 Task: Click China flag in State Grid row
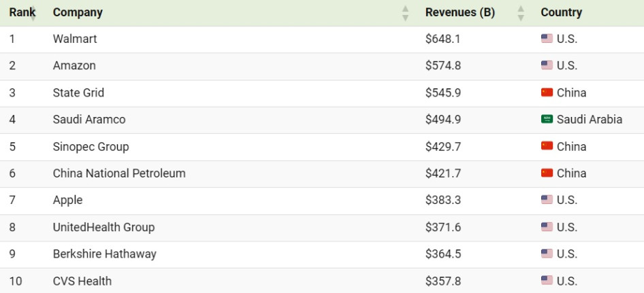pyautogui.click(x=547, y=92)
